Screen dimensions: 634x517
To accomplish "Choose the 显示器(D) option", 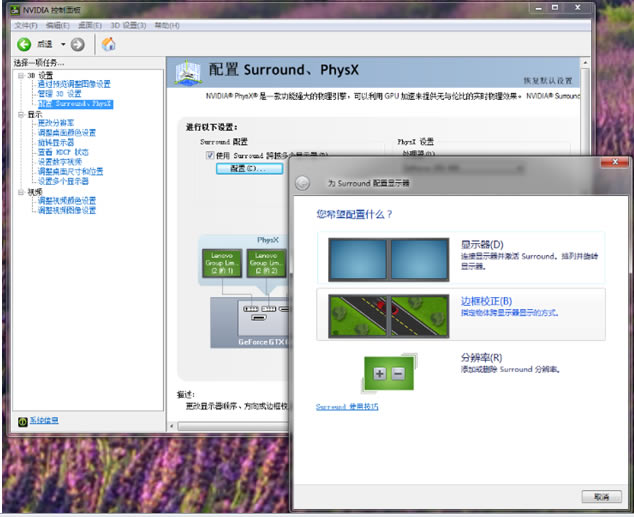I will point(461,257).
